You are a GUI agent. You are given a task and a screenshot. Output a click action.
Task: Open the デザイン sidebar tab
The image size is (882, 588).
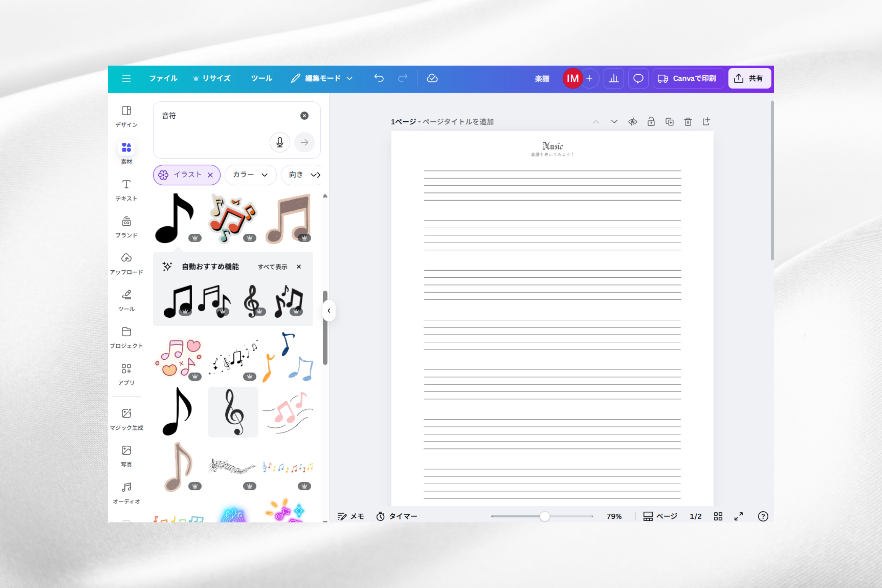coord(126,116)
